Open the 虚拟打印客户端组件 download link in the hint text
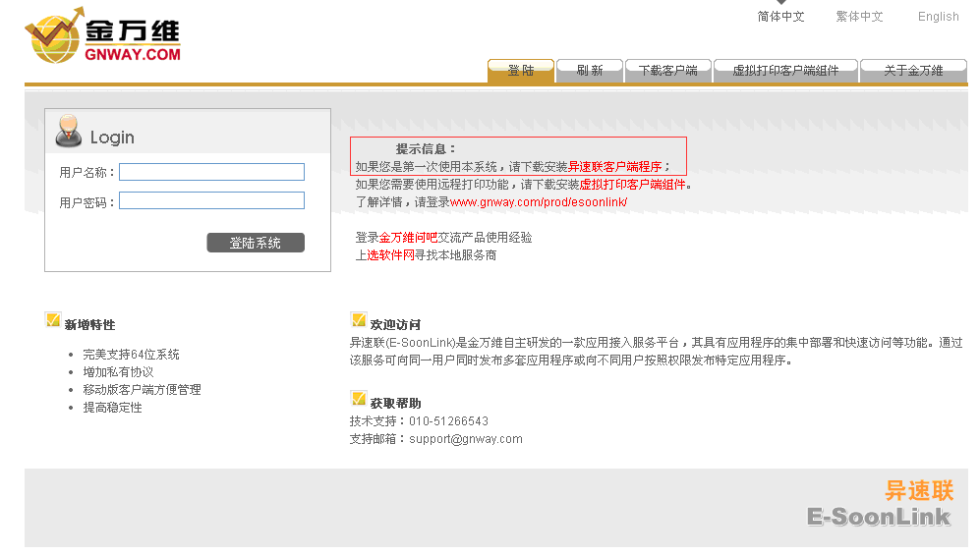 632,185
